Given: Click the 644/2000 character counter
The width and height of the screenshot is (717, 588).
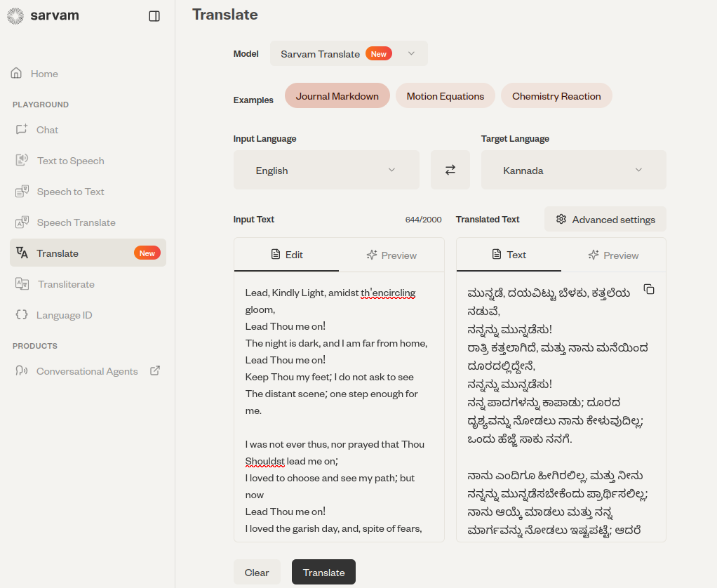Looking at the screenshot, I should tap(424, 220).
